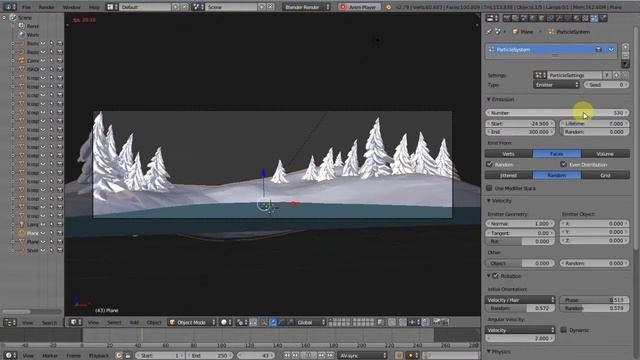This screenshot has width=640, height=360.
Task: Click the render toggle on ParticleSystem slot
Action: coord(598,49)
